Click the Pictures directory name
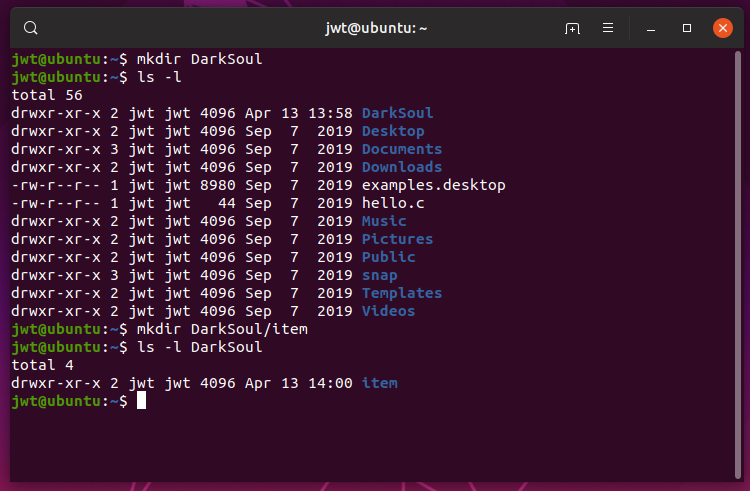The image size is (750, 491). [397, 239]
